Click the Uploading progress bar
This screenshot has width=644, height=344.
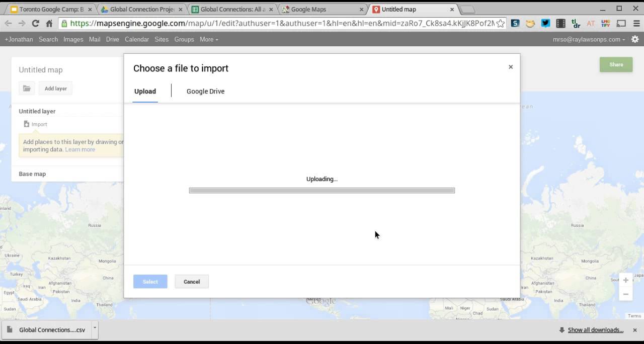(322, 191)
